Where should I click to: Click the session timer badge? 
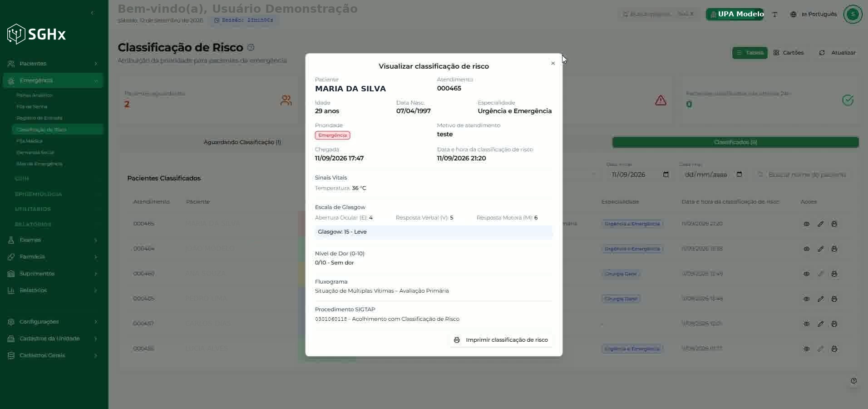click(244, 20)
